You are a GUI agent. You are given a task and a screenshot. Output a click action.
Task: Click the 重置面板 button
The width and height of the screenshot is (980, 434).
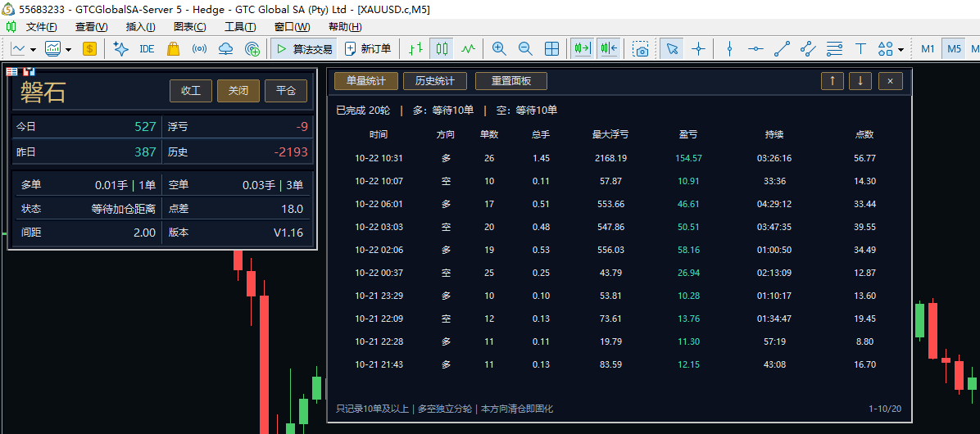(511, 80)
